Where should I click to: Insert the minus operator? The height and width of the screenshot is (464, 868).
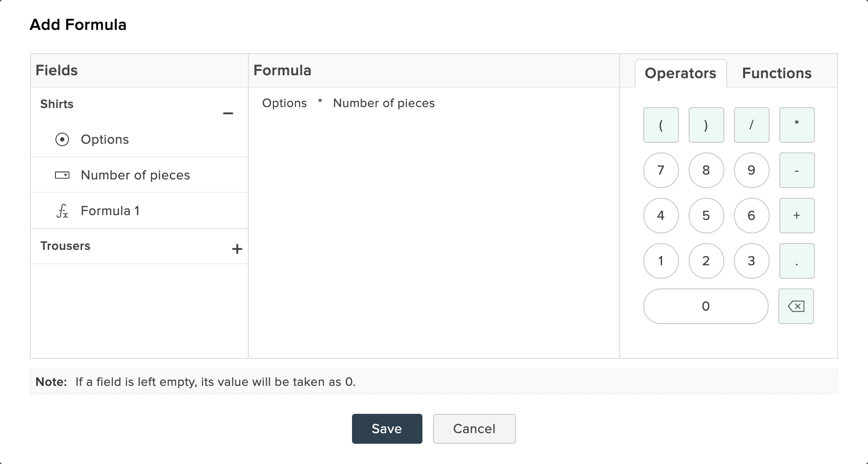coord(797,170)
